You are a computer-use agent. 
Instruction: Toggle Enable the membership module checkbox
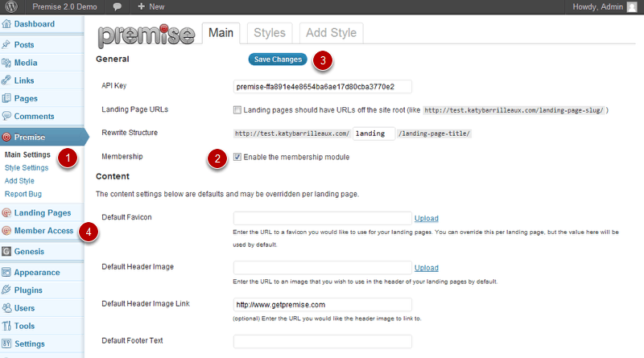(237, 157)
